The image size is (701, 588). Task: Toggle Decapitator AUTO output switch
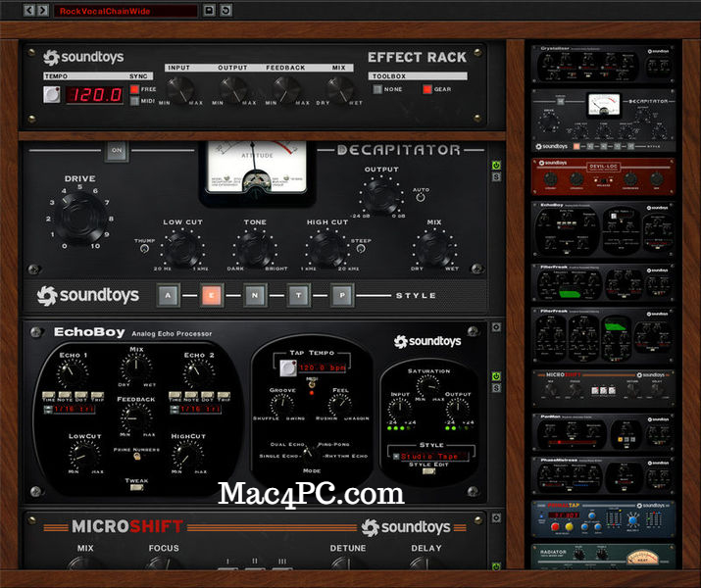click(x=421, y=197)
